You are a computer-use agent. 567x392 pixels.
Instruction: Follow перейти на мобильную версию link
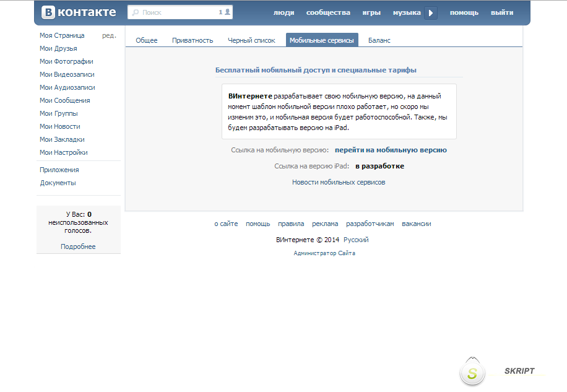pos(391,150)
